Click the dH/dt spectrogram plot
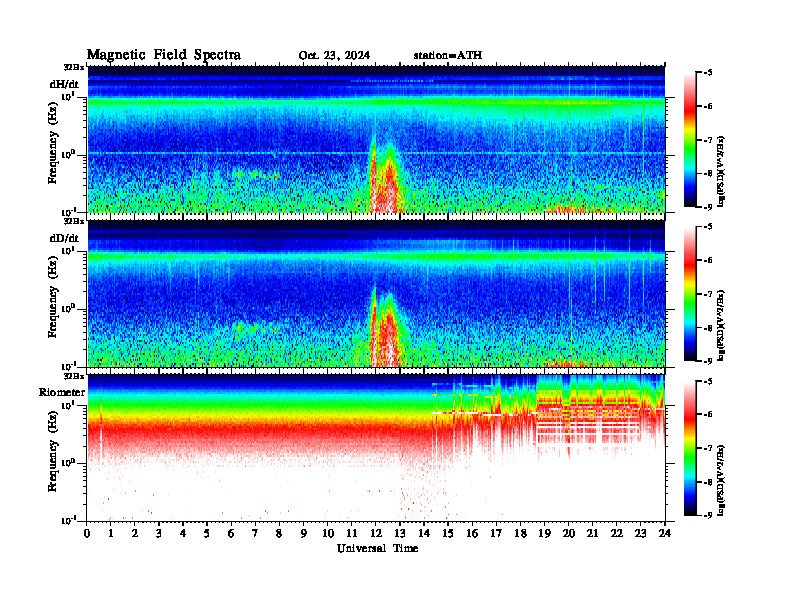This screenshot has width=792, height=612. tap(376, 139)
